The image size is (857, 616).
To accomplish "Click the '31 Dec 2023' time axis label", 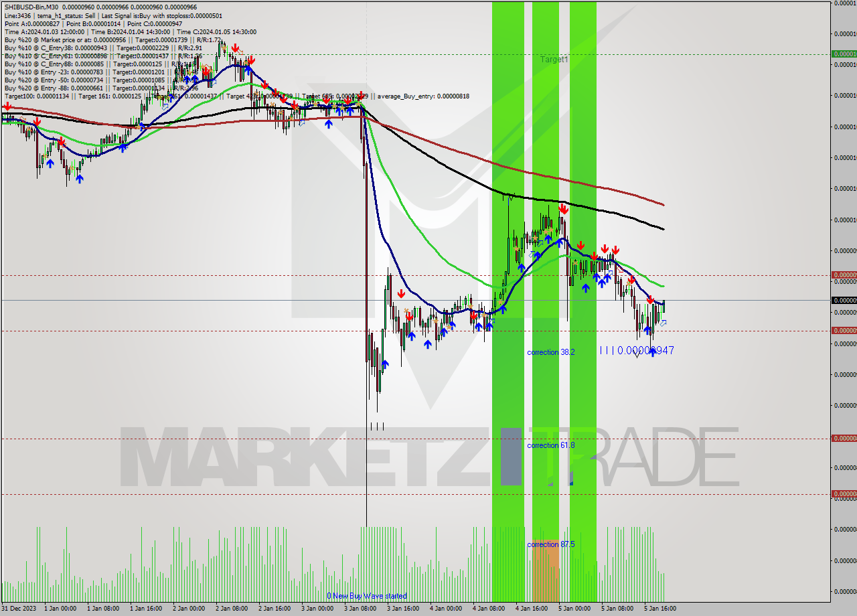I will pyautogui.click(x=19, y=609).
